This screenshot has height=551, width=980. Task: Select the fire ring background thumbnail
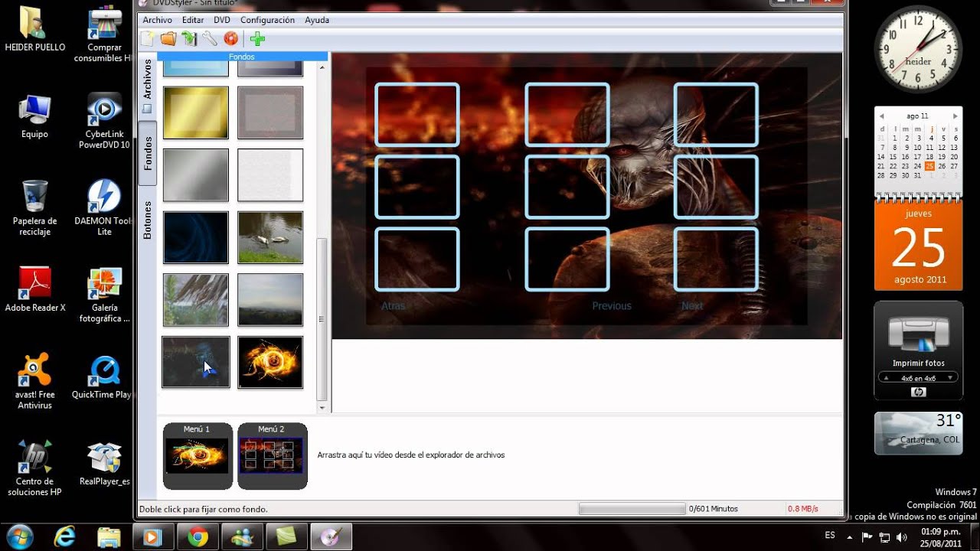pyautogui.click(x=270, y=362)
